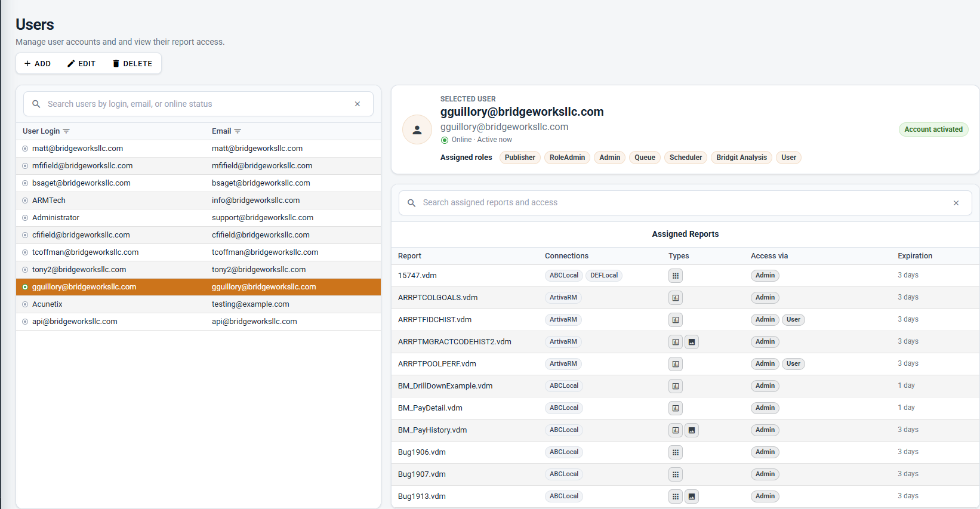Click the DEFLocal connection chip for 15747.vdm
The height and width of the screenshot is (509, 980).
click(x=604, y=276)
